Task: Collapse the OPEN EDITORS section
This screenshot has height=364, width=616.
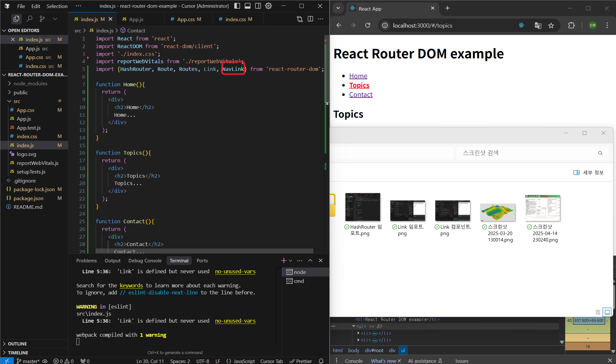Action: click(23, 30)
